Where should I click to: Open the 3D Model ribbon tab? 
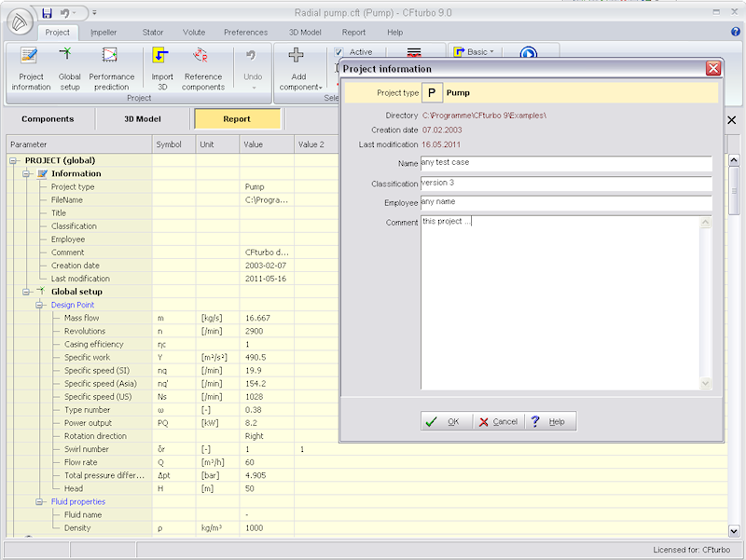305,33
